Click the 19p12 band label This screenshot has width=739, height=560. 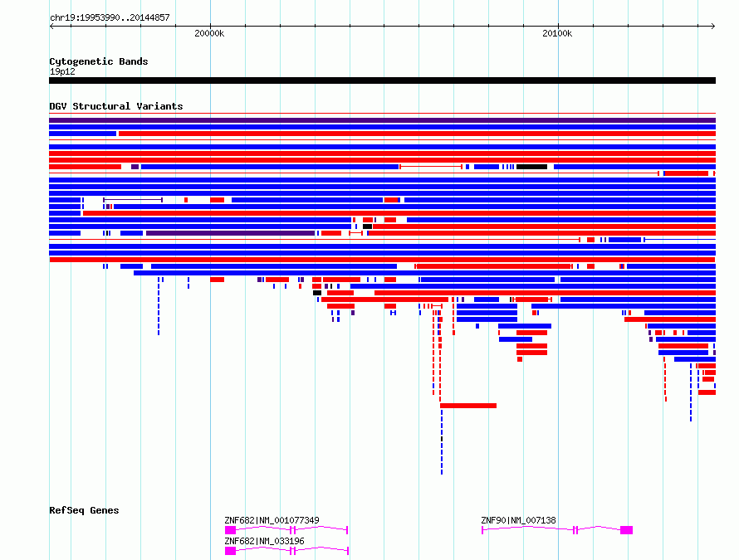point(62,71)
